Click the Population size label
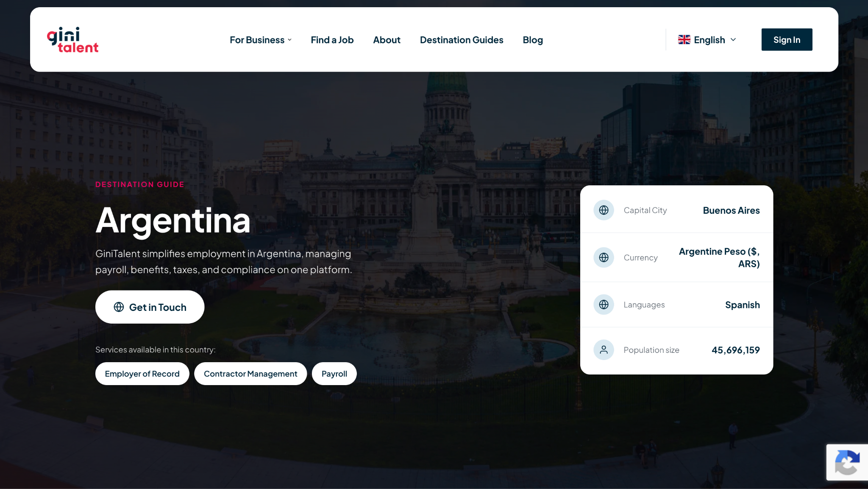Image resolution: width=868 pixels, height=489 pixels. click(651, 350)
